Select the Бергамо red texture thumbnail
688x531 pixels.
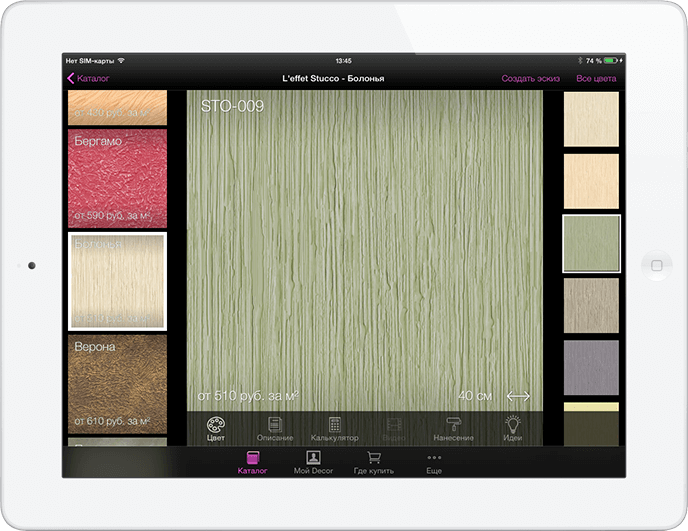[x=117, y=177]
